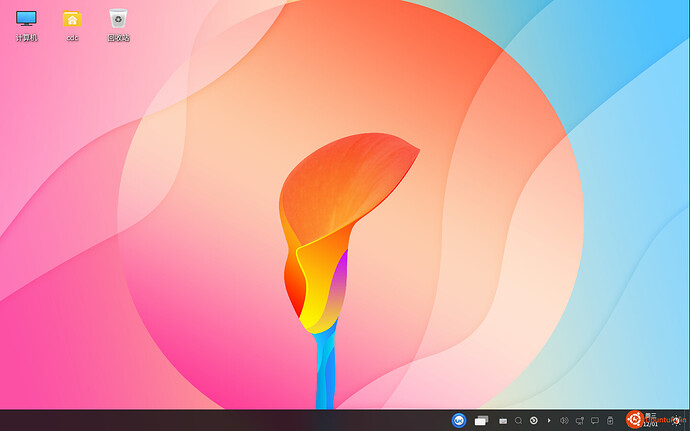This screenshot has width=690, height=431.
Task: Click the round clock-like icon in the taskbar
Action: (534, 420)
